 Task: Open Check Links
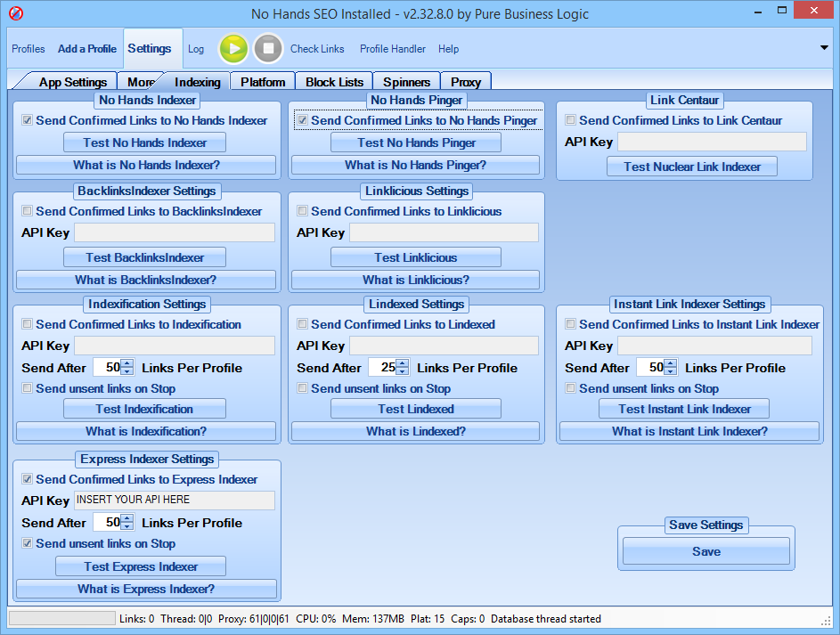click(317, 49)
